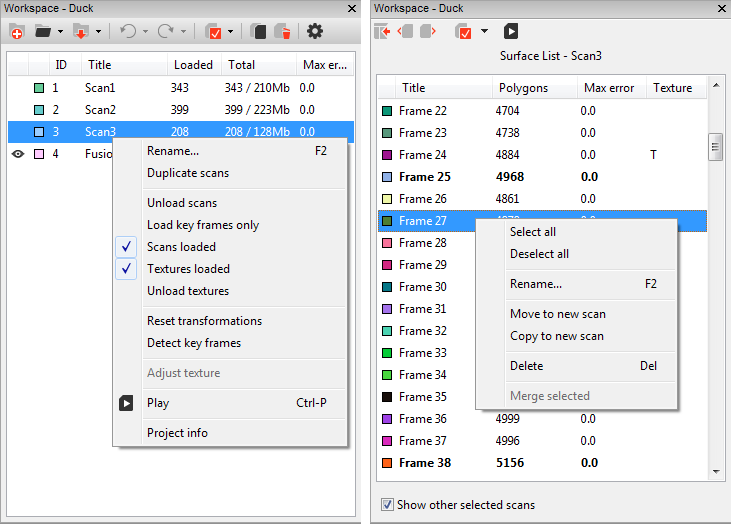Select the Frame 25 row

[543, 177]
